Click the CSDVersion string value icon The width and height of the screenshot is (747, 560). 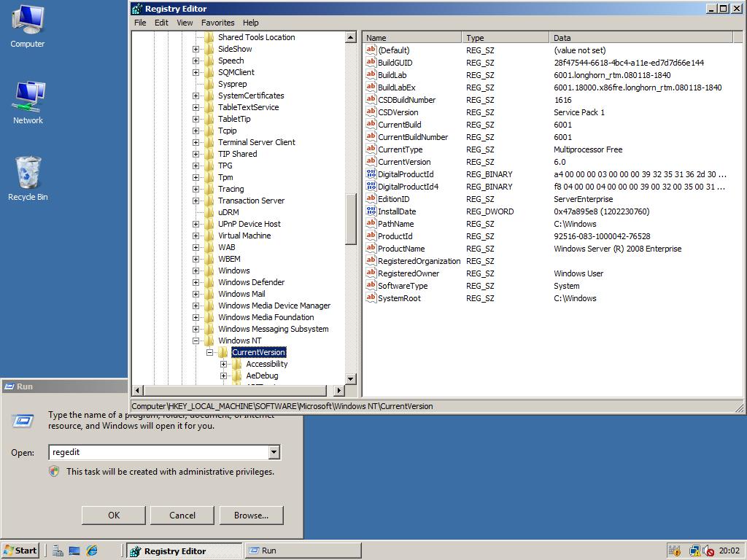(371, 112)
